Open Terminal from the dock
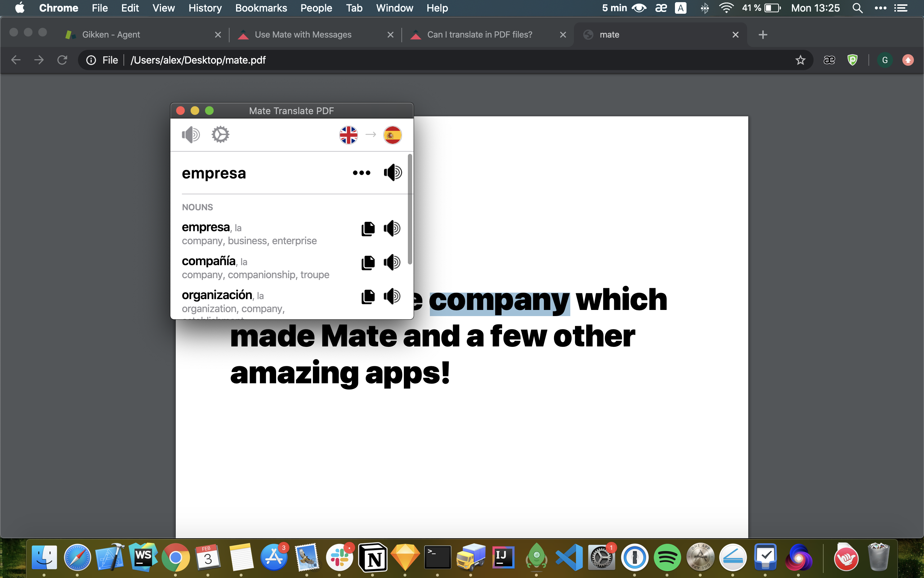The width and height of the screenshot is (924, 578). pyautogui.click(x=437, y=557)
